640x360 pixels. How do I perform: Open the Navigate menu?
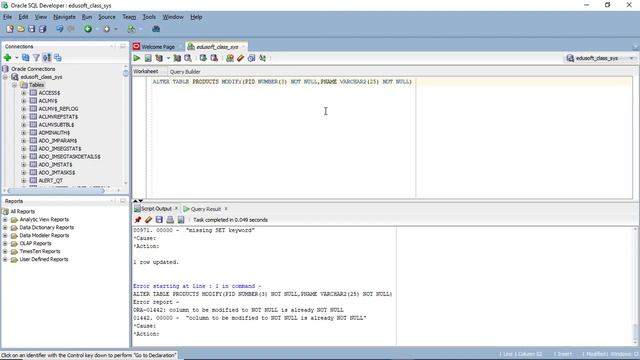64,17
